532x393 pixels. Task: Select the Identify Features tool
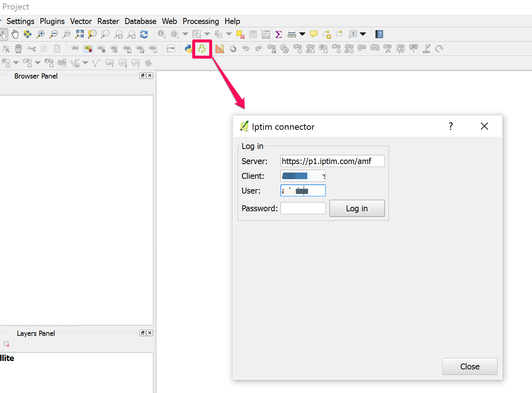[x=162, y=34]
